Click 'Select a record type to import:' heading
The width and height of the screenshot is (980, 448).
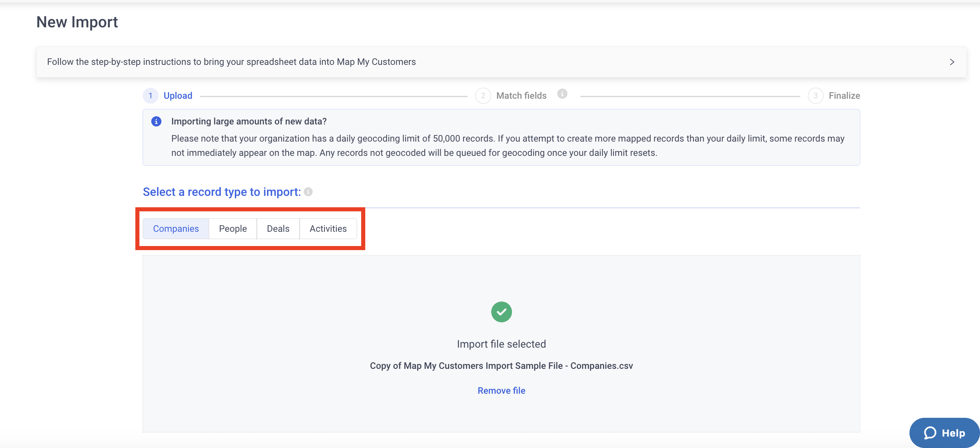(x=222, y=192)
